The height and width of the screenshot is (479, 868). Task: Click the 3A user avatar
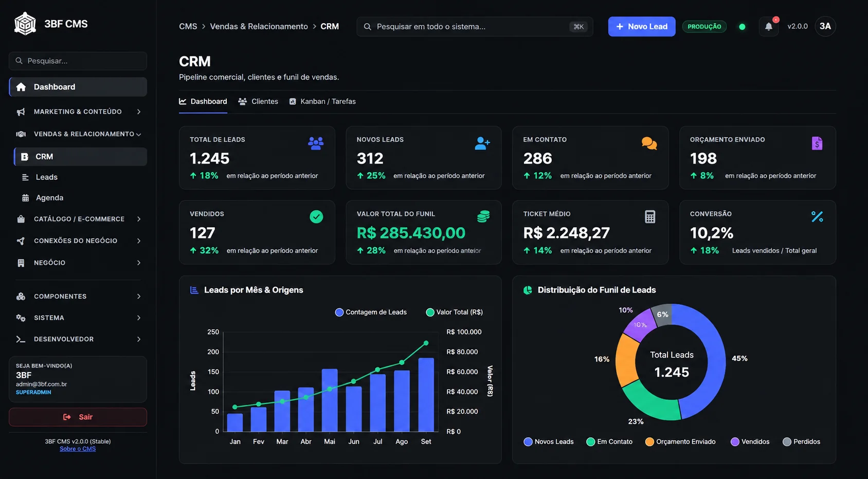pos(825,26)
